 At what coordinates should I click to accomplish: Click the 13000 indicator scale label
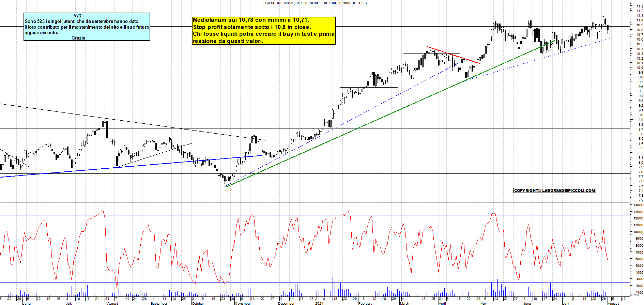click(x=638, y=212)
